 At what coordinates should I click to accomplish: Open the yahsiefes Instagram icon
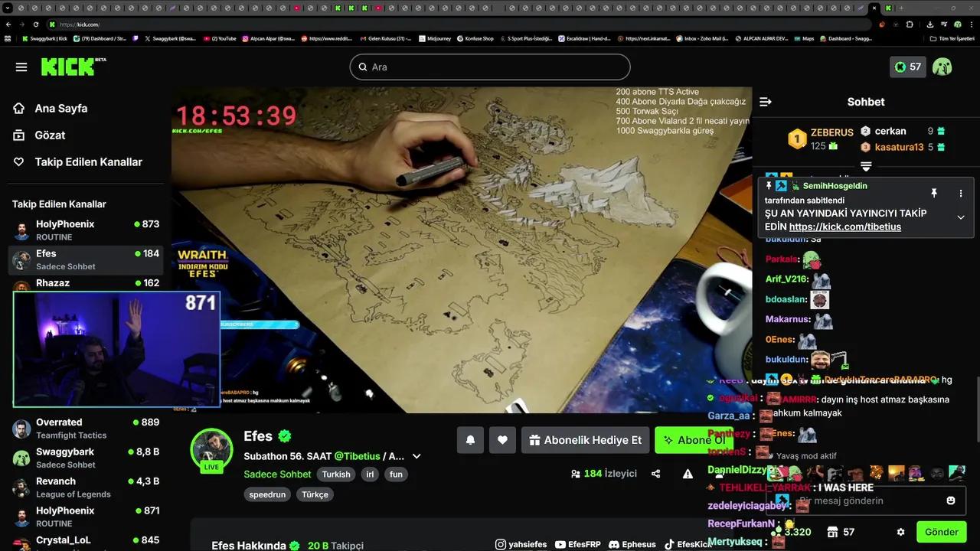point(499,544)
